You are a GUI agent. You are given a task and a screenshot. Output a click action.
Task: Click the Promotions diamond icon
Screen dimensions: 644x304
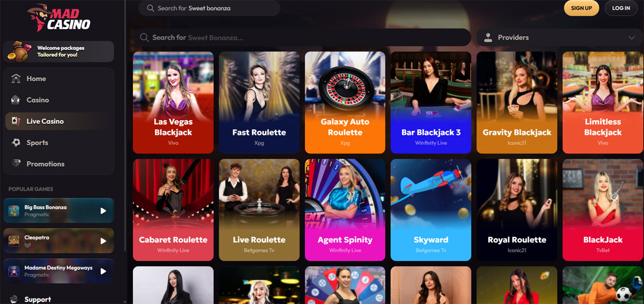tap(16, 164)
